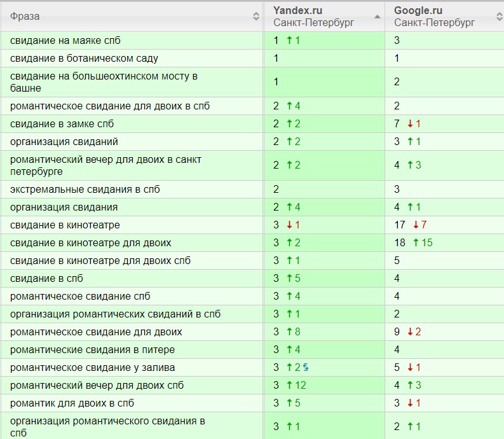Click Google red arrow for романтик для двоих в спб
This screenshot has width=504, height=439.
coord(410,403)
